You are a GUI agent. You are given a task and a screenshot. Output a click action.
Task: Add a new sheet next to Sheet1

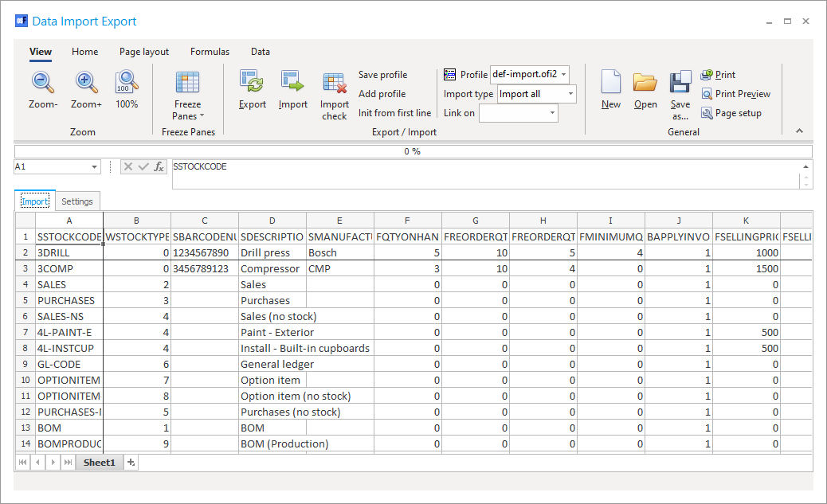point(131,463)
